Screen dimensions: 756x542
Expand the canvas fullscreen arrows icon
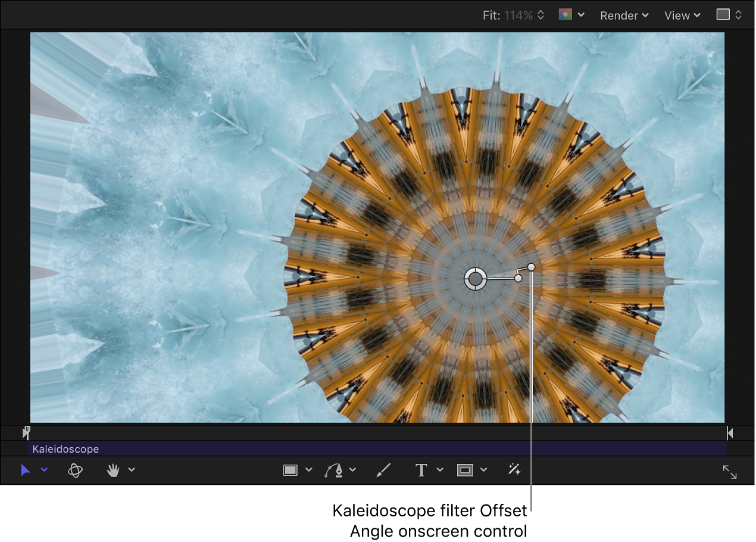click(x=730, y=472)
